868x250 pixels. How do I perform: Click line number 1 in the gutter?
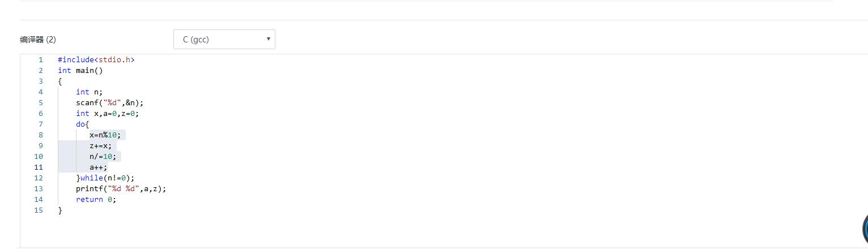click(40, 59)
